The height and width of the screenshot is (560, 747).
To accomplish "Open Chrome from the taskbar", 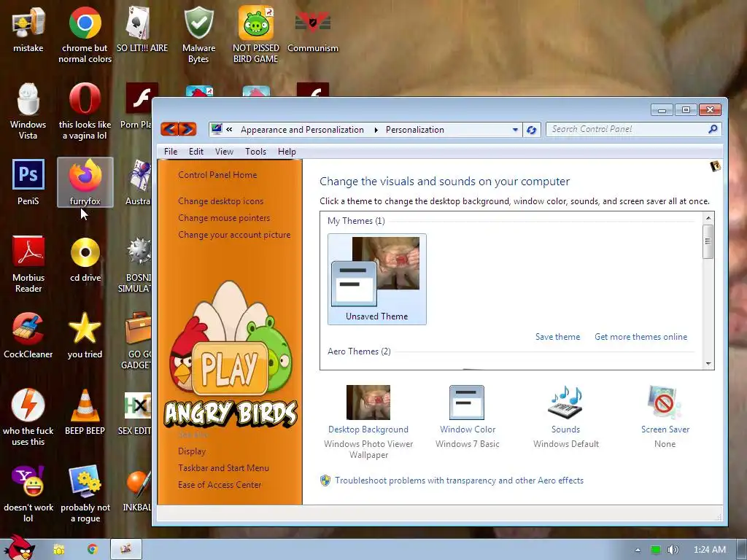I will (x=92, y=550).
